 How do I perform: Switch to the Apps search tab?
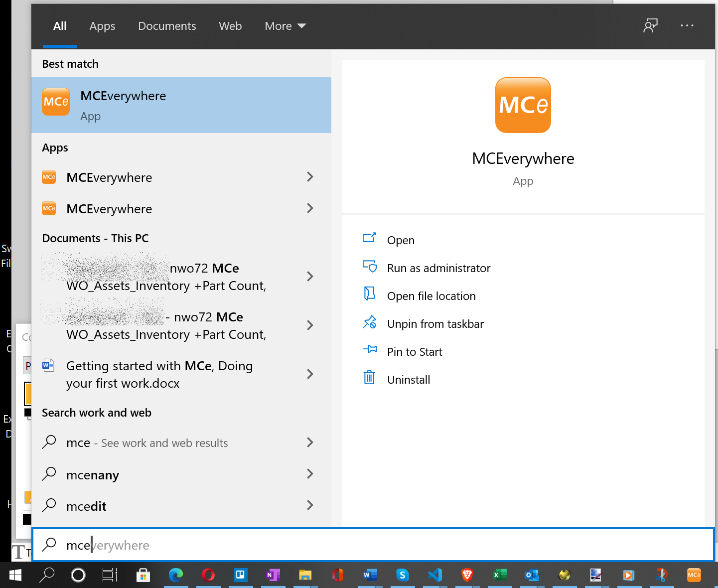(102, 26)
